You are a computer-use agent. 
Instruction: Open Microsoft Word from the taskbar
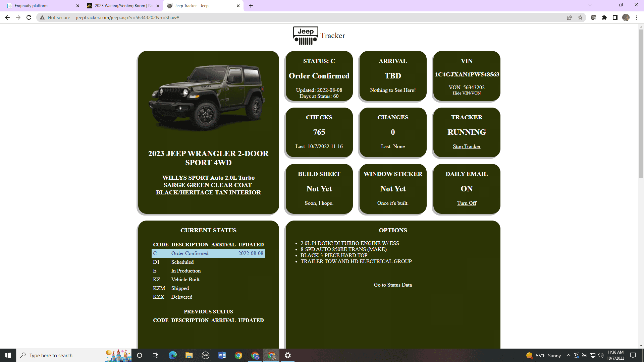(222, 355)
